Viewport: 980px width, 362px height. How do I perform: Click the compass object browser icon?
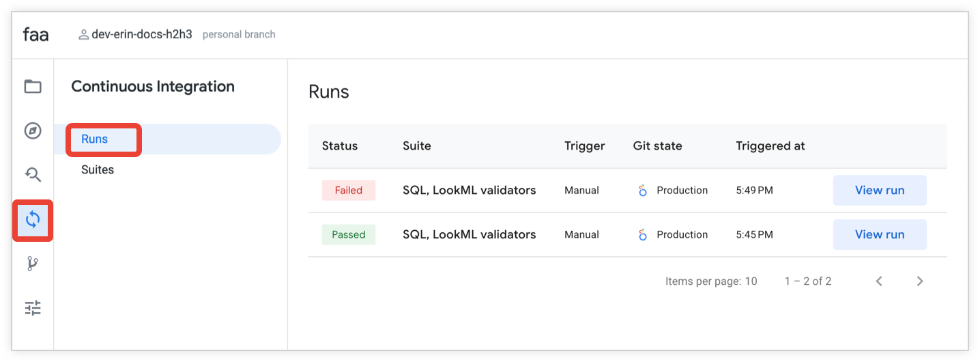pos(33,130)
